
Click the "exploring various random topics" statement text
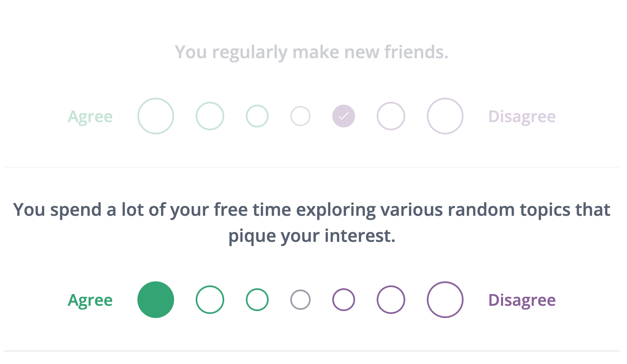click(x=311, y=210)
